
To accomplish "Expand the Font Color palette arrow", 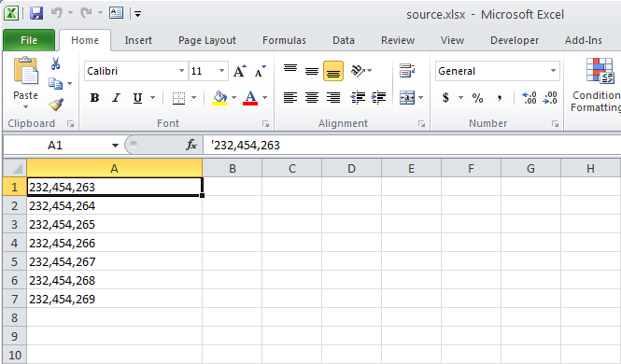I will 264,98.
